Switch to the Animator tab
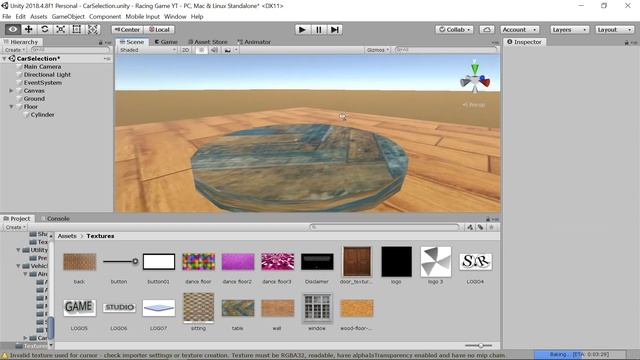The width and height of the screenshot is (640, 360). point(254,42)
